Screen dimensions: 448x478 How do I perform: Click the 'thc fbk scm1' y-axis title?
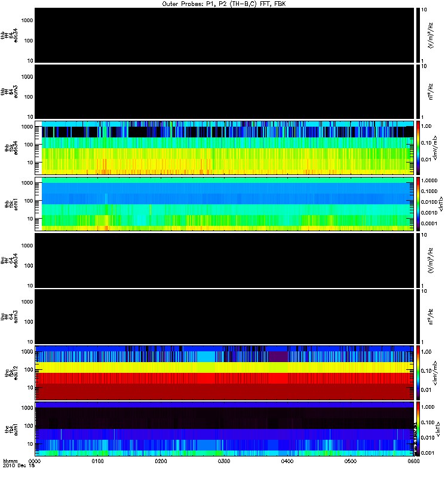[x=11, y=429]
